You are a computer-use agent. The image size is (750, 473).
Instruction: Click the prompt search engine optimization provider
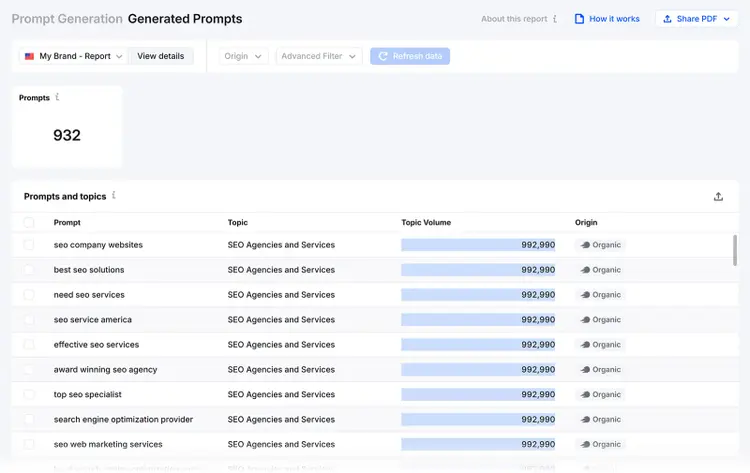pyautogui.click(x=123, y=419)
